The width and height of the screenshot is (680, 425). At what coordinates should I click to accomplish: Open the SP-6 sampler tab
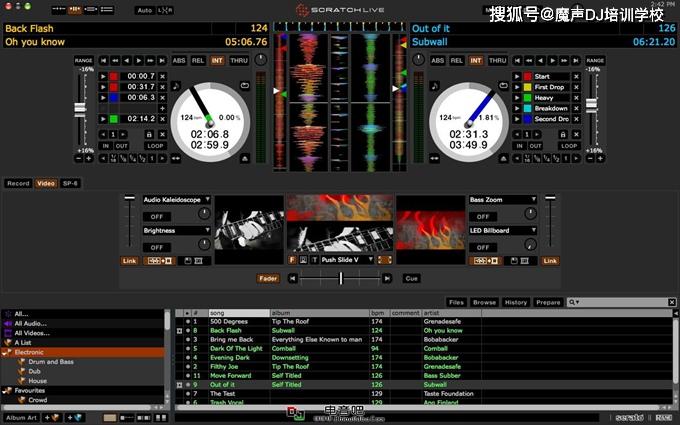point(70,183)
